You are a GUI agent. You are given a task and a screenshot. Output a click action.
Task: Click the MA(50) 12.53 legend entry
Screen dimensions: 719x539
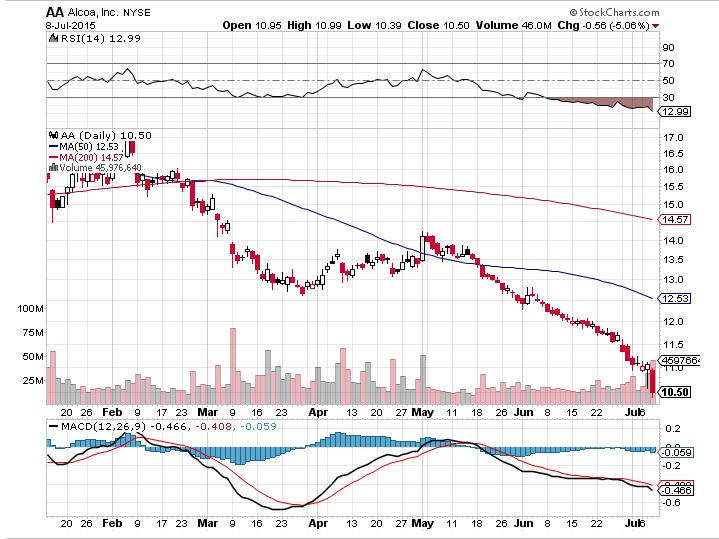84,147
